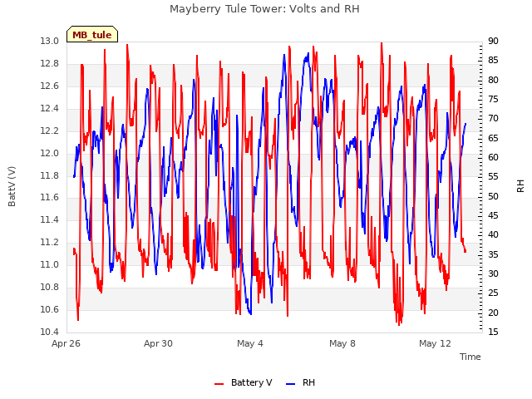The width and height of the screenshot is (532, 399).
Task: Click the 11.8 voltage axis value
Action: 49,175
